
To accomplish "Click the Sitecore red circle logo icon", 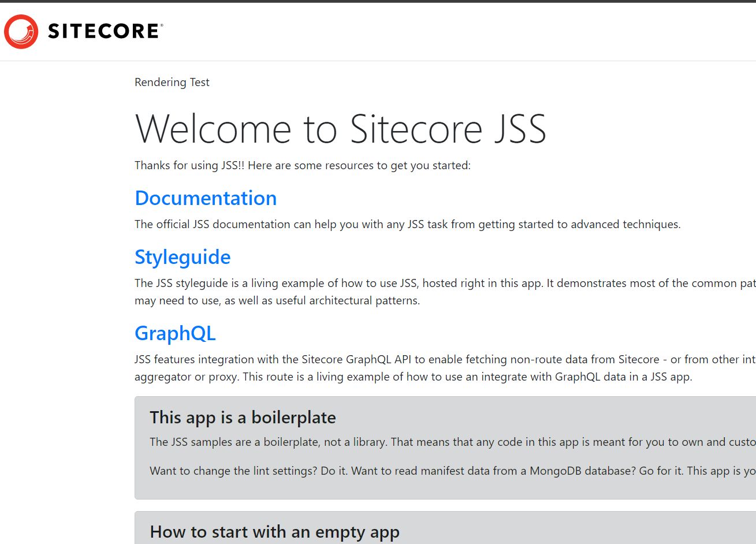I will pos(21,31).
